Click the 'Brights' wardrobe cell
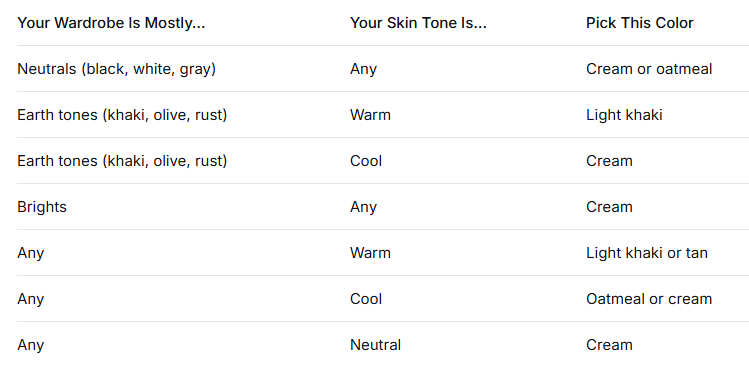Image resolution: width=749 pixels, height=367 pixels. [x=42, y=207]
